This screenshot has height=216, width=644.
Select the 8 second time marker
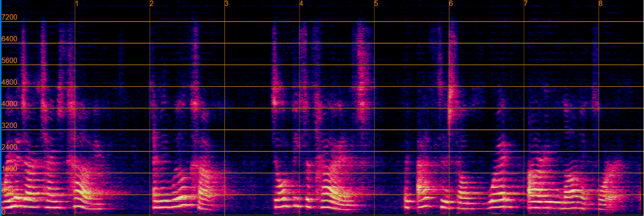[601, 4]
